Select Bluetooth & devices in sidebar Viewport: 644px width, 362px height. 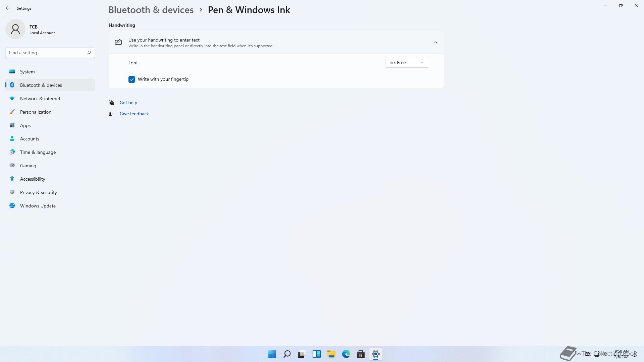coord(50,85)
